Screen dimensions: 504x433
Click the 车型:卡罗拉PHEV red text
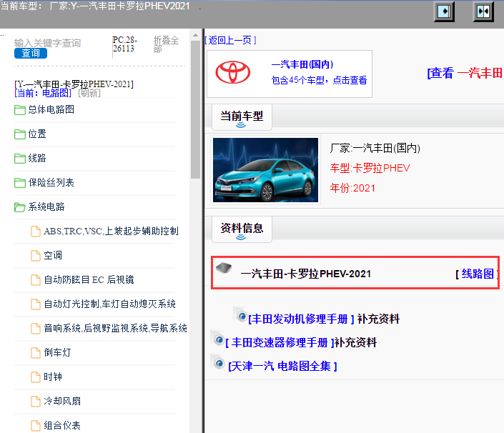pyautogui.click(x=370, y=168)
